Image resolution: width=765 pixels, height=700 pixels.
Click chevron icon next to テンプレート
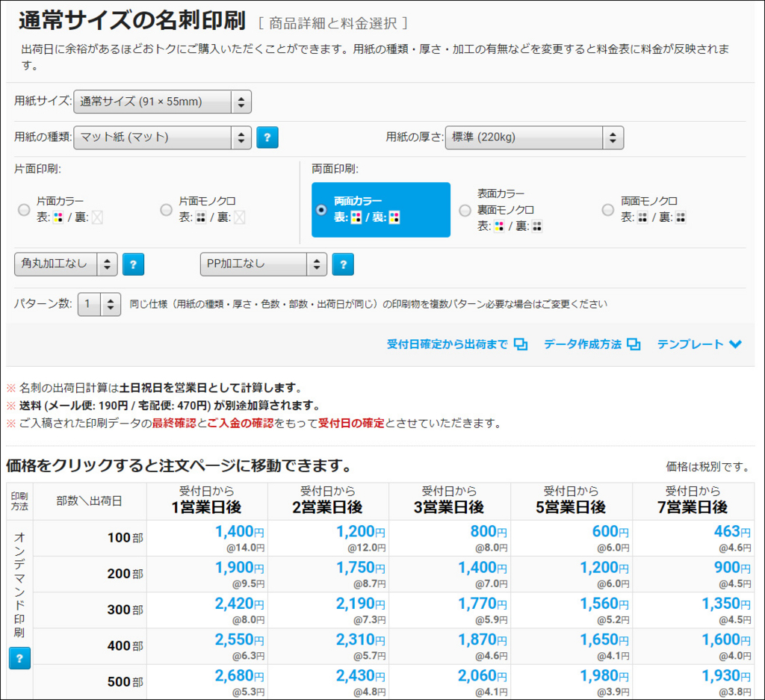735,344
